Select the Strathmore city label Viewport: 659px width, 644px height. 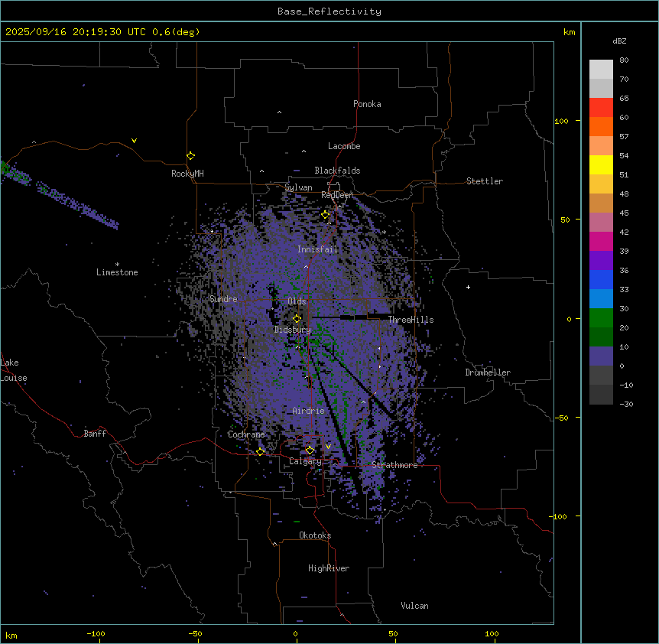[394, 465]
